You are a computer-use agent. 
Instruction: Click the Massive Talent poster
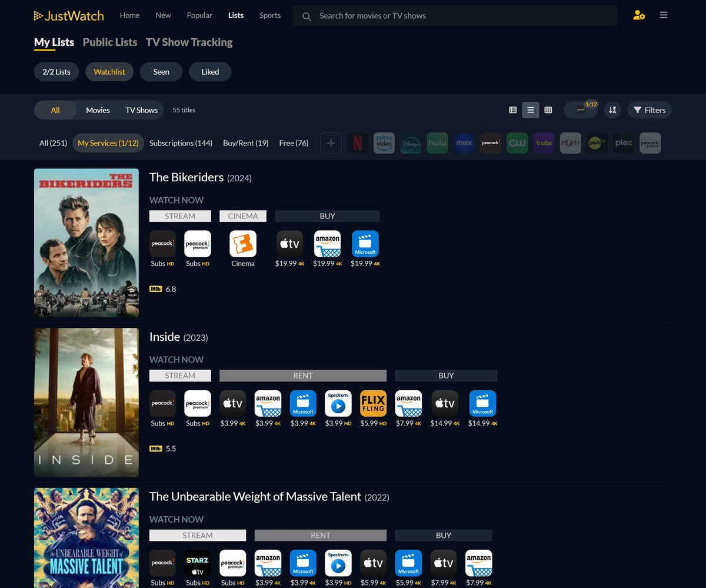tap(86, 538)
